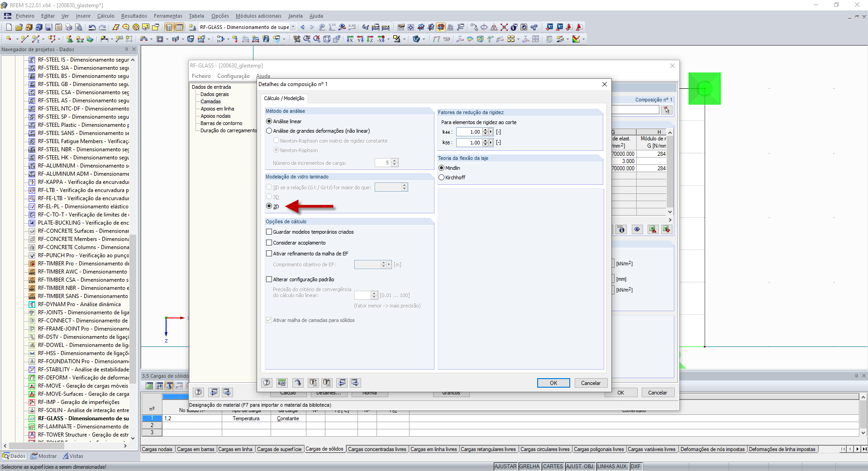
Task: Click the New file icon in the main toolbar
Action: (x=9, y=27)
